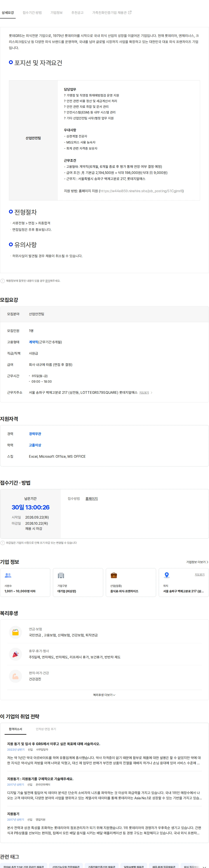The image size is (209, 868).
Task: Click '회사 내규에 따름 (면접 후 결정)' salary text
Action: tap(51, 365)
